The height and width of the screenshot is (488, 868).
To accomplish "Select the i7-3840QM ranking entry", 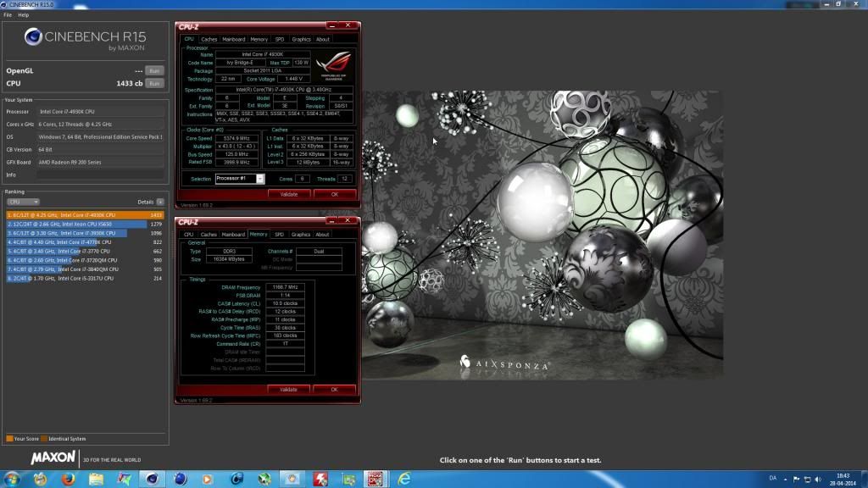I will coord(85,269).
